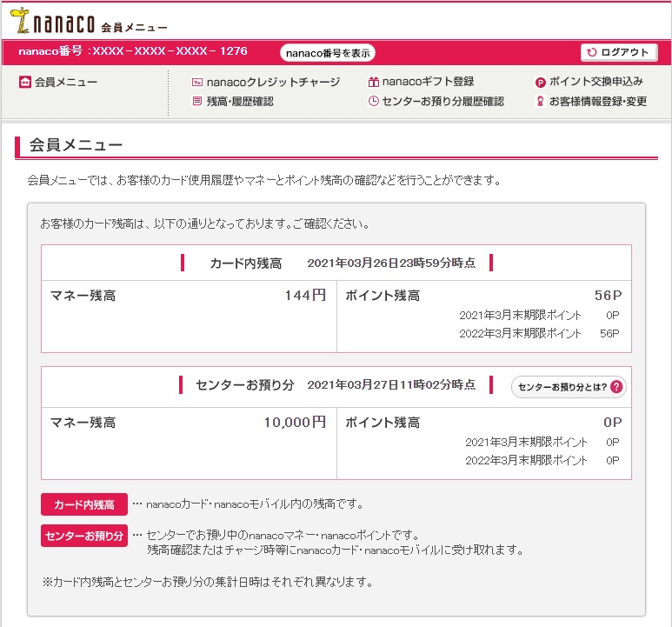Open ポイント交換申込み menu item

(589, 82)
